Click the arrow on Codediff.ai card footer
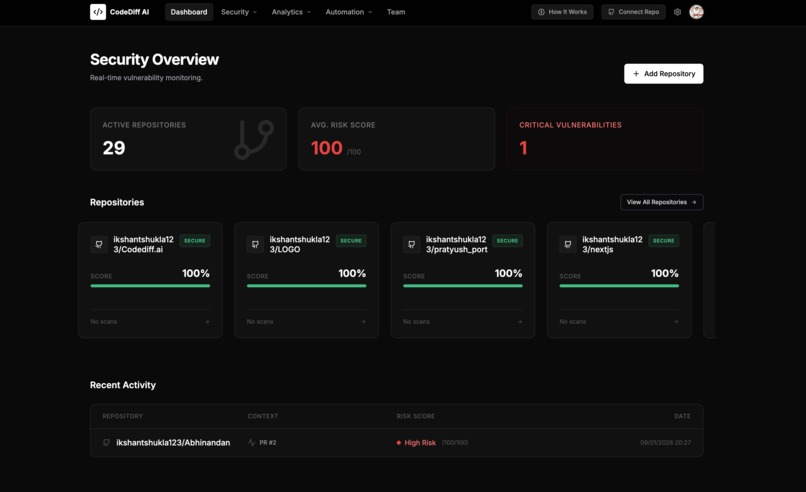This screenshot has height=492, width=806. 207,322
